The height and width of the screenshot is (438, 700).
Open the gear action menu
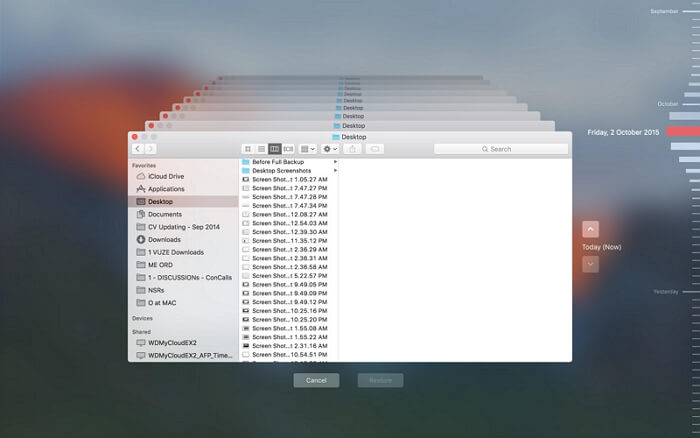[329, 149]
